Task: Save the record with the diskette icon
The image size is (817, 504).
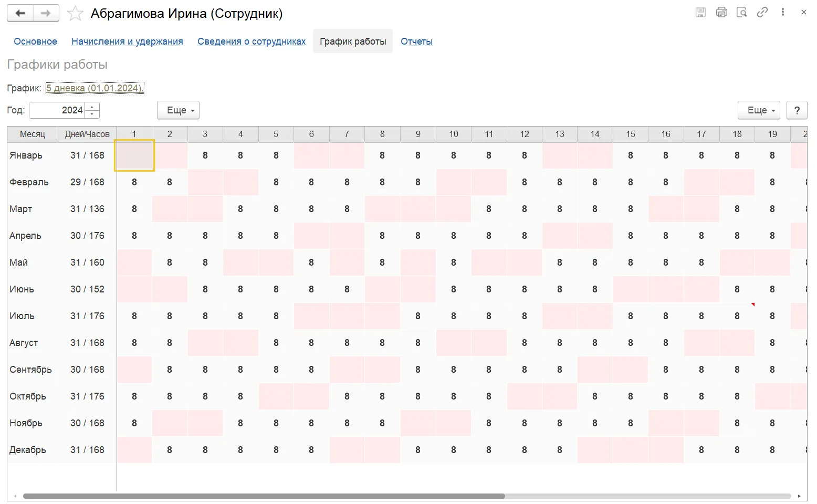Action: pyautogui.click(x=700, y=12)
